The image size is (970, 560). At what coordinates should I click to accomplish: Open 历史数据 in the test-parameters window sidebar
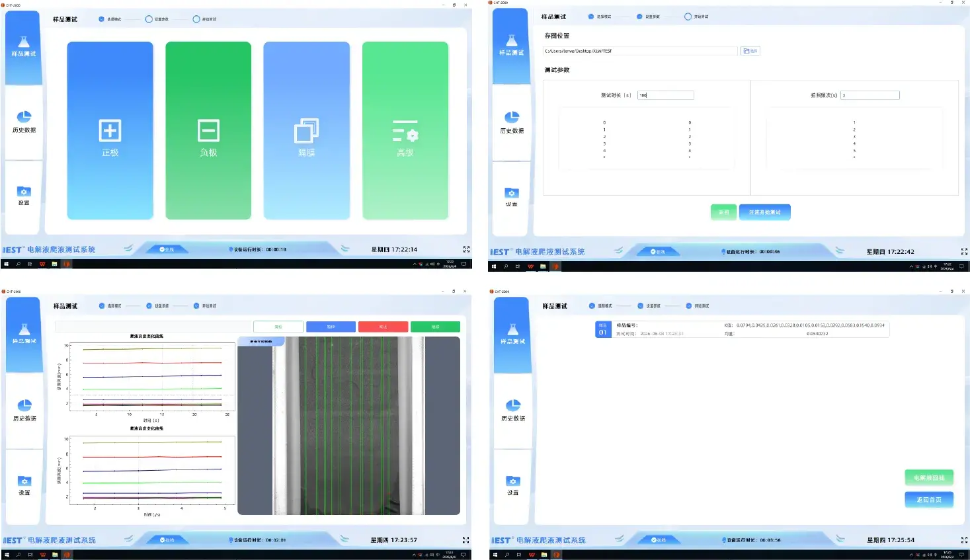[x=512, y=122]
